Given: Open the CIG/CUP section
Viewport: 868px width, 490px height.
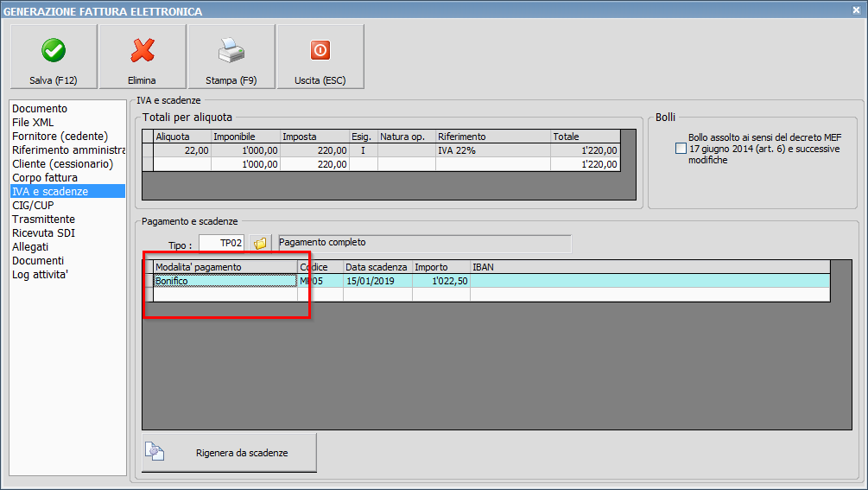Looking at the screenshot, I should coord(67,206).
